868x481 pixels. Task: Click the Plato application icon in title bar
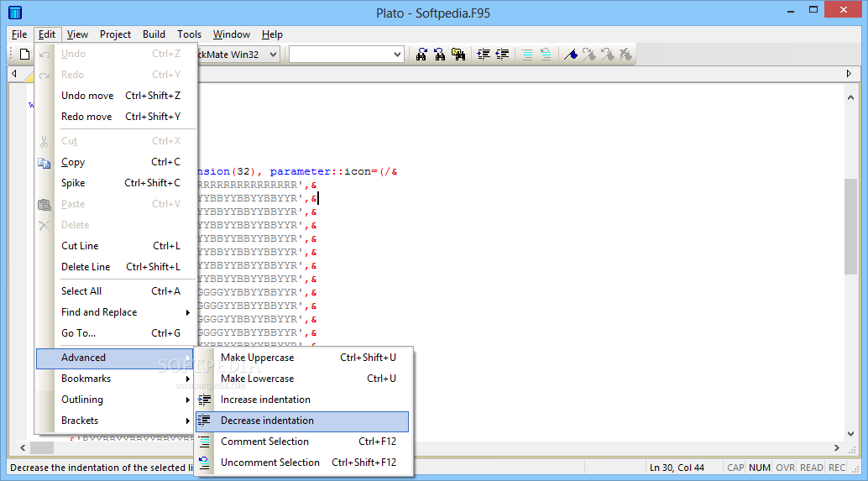click(x=15, y=13)
